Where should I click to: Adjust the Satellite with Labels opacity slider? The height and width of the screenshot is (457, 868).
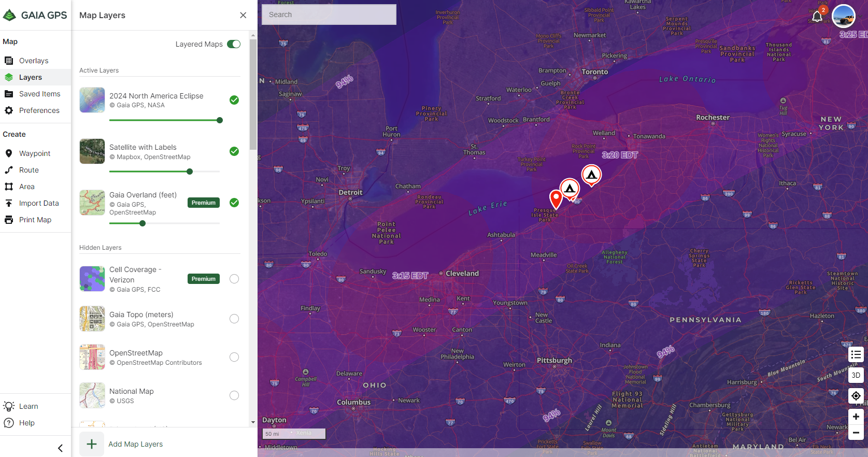click(x=190, y=172)
